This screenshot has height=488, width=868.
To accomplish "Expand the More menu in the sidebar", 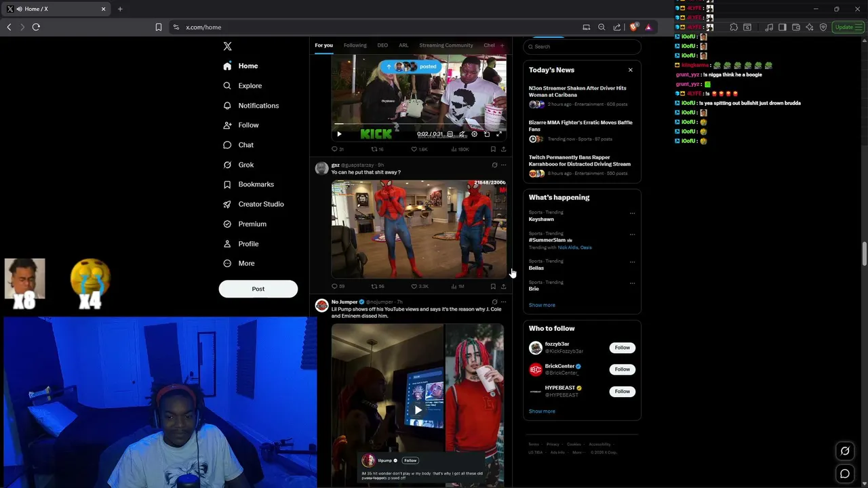I will 239,263.
